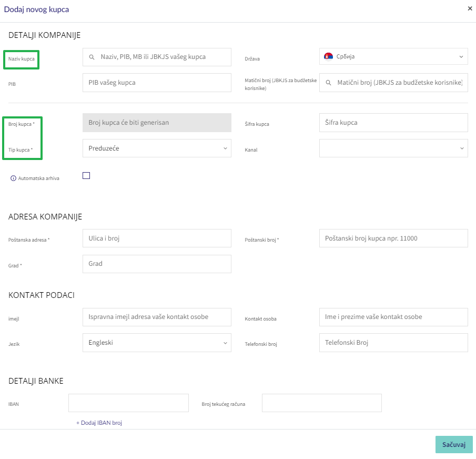The image size is (476, 459).
Task: Open the Država country dropdown
Action: [x=393, y=56]
